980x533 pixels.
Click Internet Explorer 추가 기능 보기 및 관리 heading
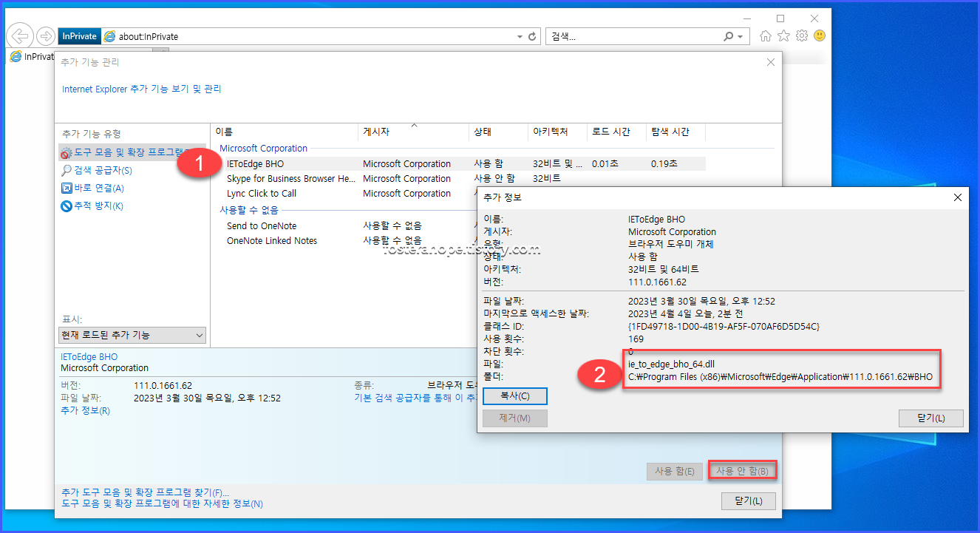coord(141,89)
